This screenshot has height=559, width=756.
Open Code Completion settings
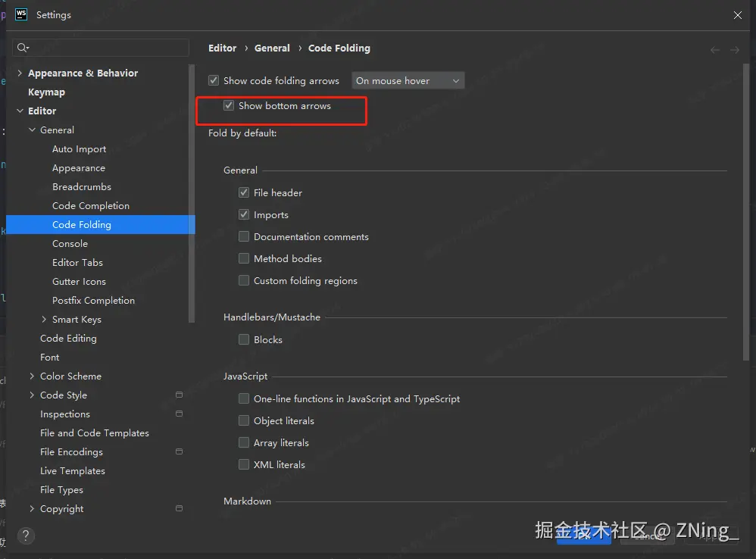pos(91,206)
